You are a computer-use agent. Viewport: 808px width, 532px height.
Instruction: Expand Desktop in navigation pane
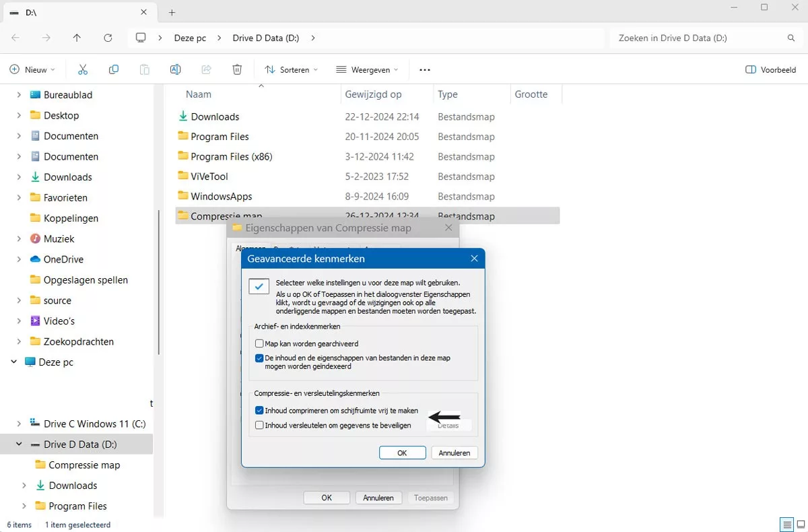19,115
